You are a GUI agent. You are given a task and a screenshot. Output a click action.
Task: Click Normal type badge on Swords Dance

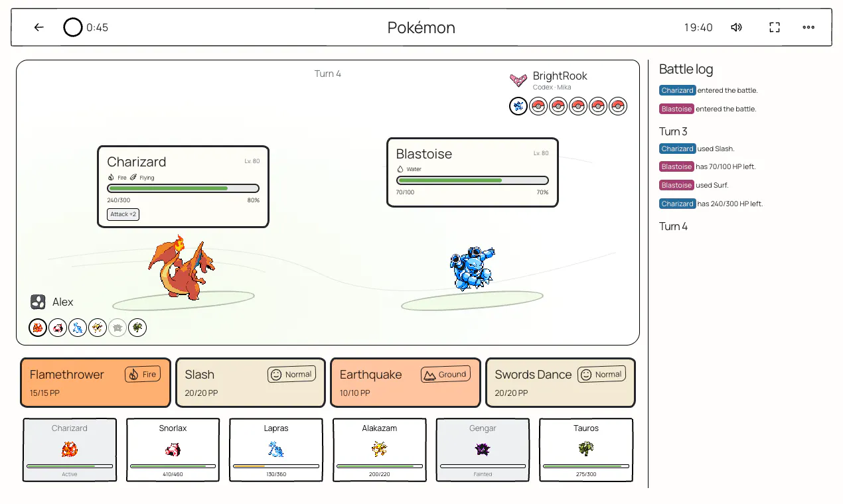pos(601,375)
